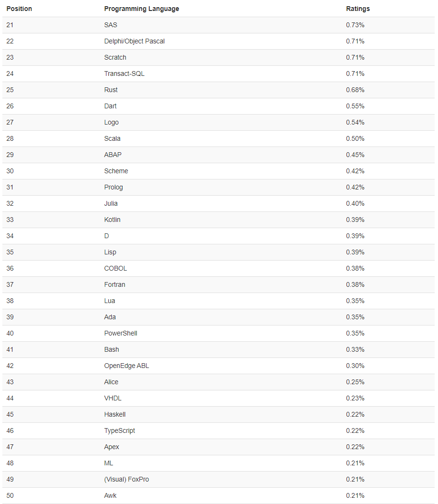Select the PowerShell entry
Screen dimensions: 438x504
121,333
